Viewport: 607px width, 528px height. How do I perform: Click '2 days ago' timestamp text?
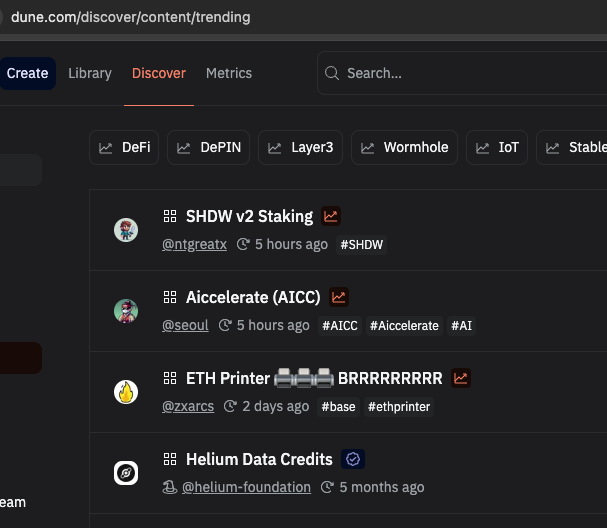276,406
